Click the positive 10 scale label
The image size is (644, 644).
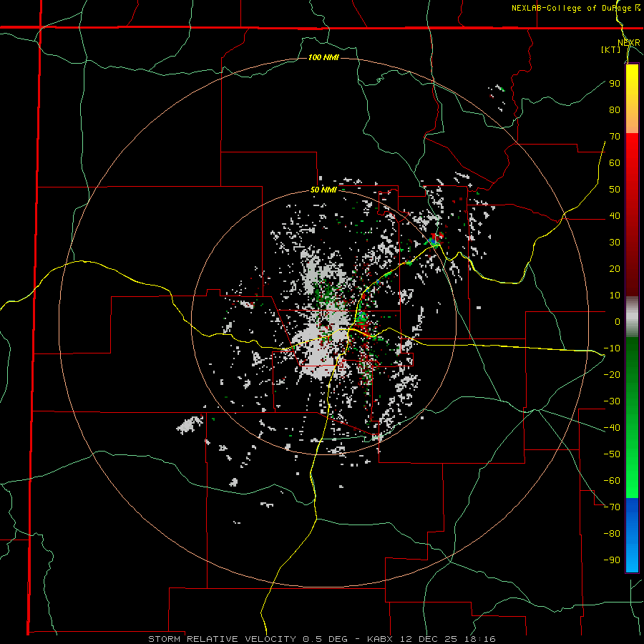pyautogui.click(x=615, y=296)
